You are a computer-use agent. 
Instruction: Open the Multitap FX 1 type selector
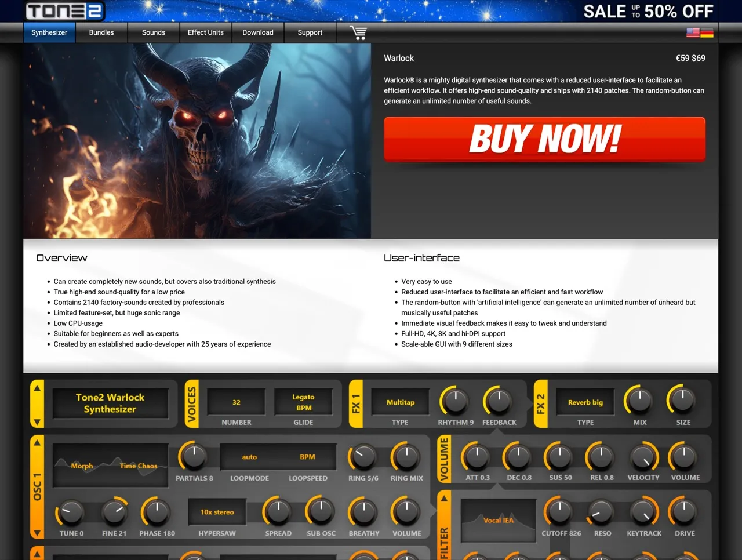click(400, 402)
